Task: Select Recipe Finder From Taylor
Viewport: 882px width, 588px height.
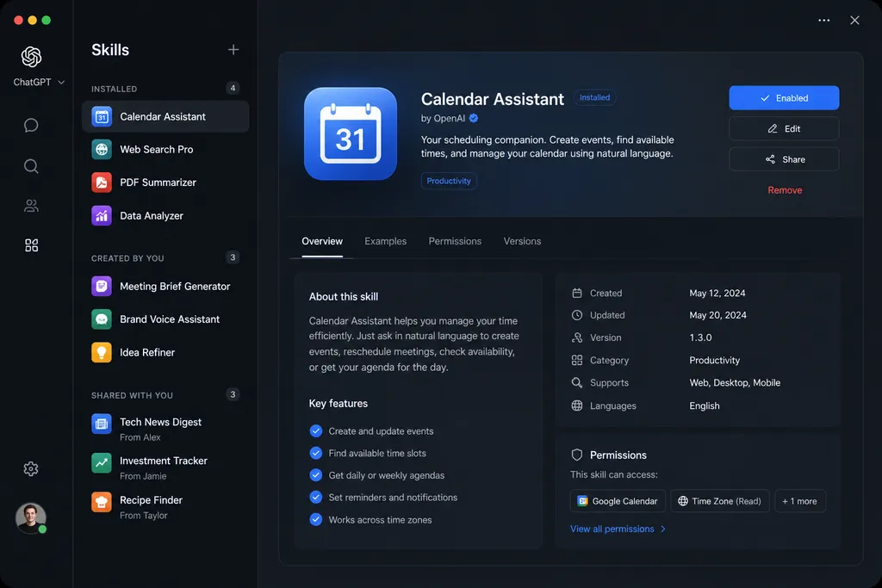Action: coord(165,507)
